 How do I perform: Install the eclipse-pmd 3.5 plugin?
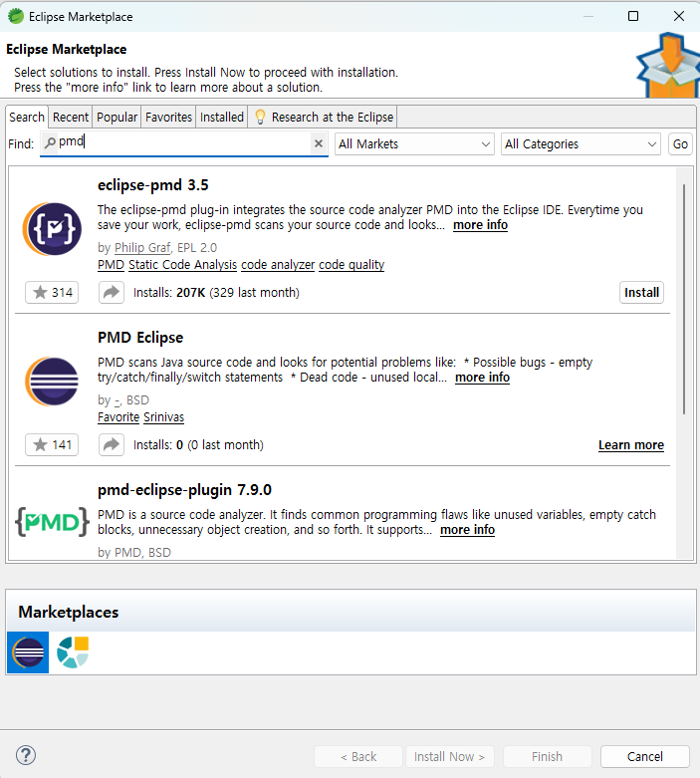point(641,292)
